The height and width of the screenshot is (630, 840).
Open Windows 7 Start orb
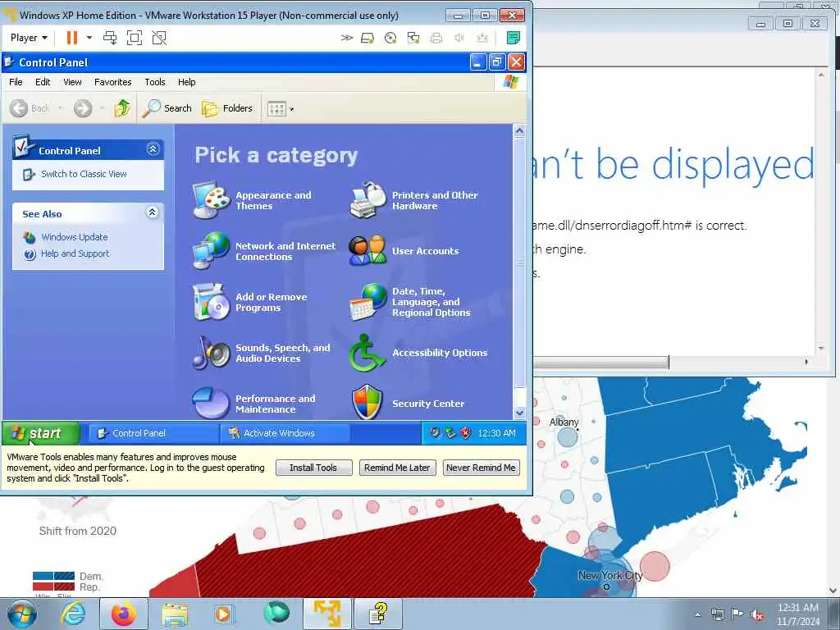[x=22, y=614]
